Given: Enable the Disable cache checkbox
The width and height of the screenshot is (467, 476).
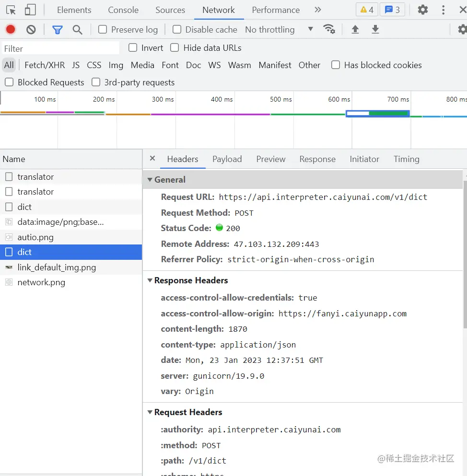Looking at the screenshot, I should pyautogui.click(x=177, y=29).
